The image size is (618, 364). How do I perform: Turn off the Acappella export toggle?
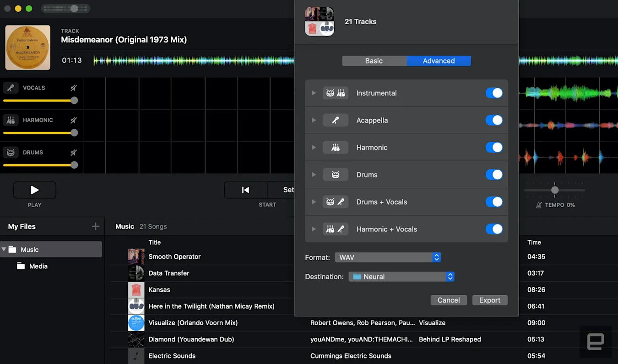[494, 120]
